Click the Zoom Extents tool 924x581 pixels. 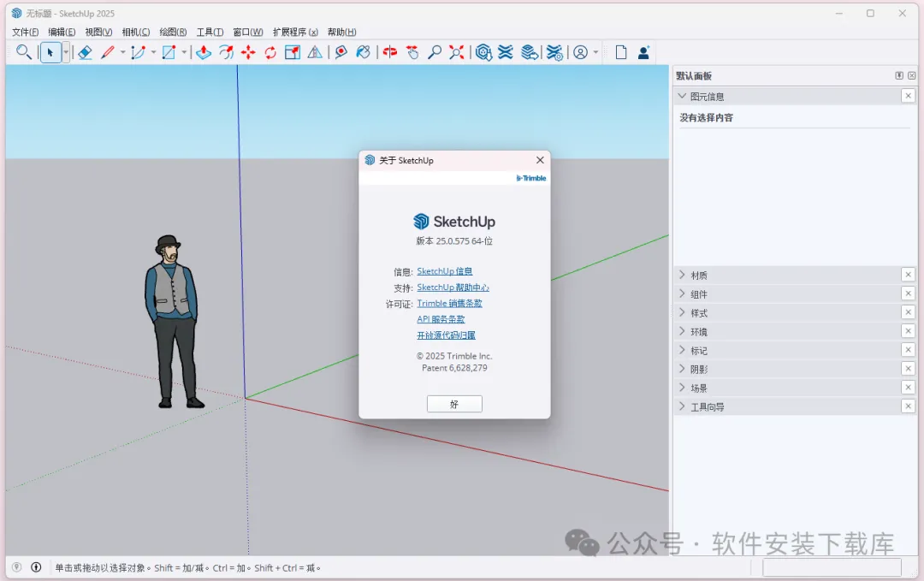click(x=457, y=52)
